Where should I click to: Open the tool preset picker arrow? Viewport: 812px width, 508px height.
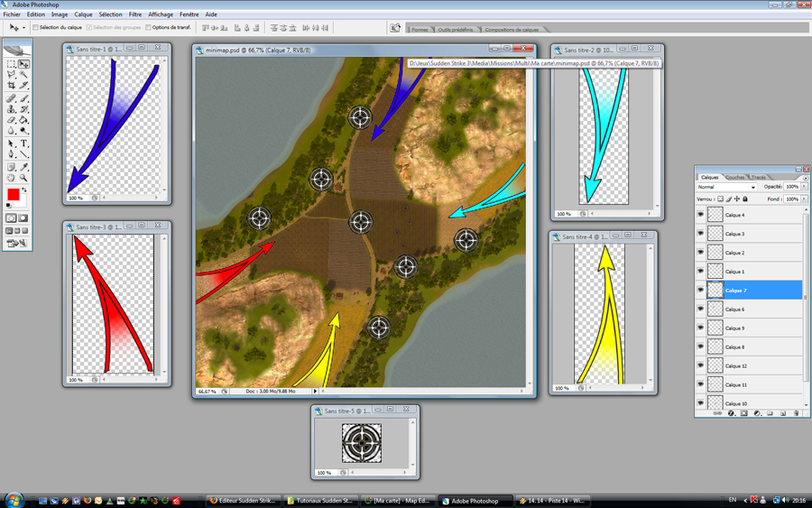(x=23, y=28)
